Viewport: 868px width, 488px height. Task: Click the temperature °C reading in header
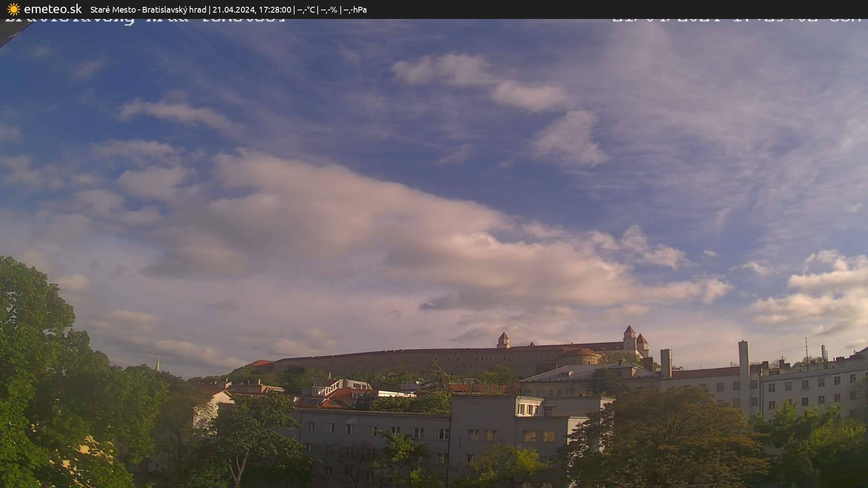click(306, 9)
